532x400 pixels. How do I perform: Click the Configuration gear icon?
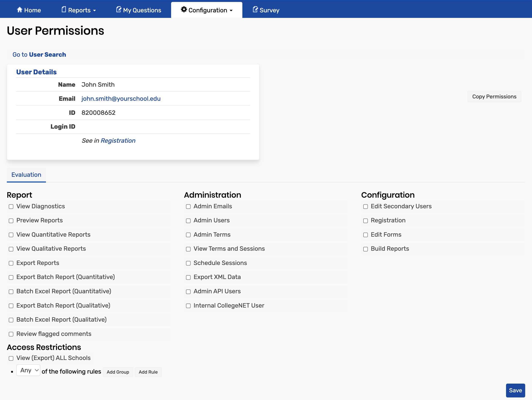(x=184, y=10)
